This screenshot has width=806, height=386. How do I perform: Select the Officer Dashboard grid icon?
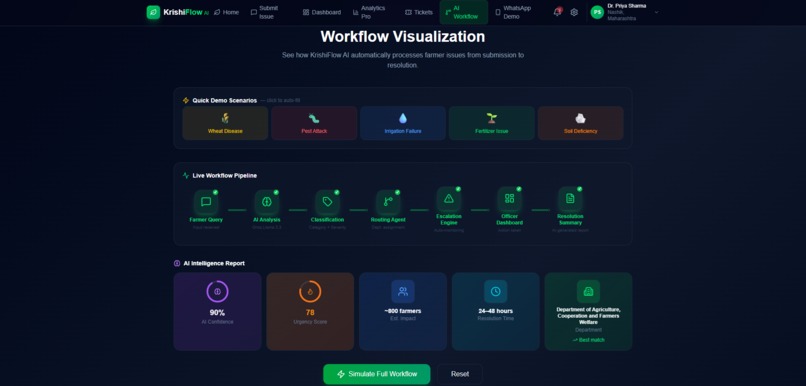coord(509,198)
